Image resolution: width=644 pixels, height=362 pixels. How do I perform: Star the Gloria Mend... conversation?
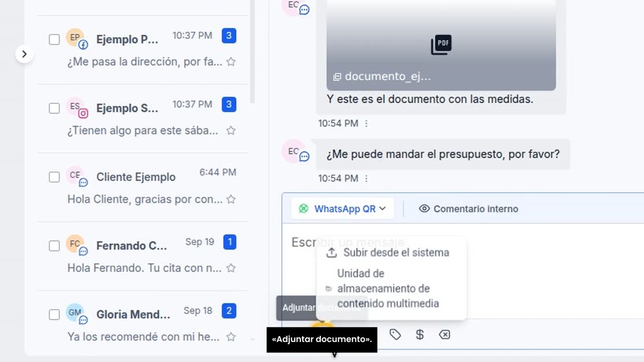(231, 337)
